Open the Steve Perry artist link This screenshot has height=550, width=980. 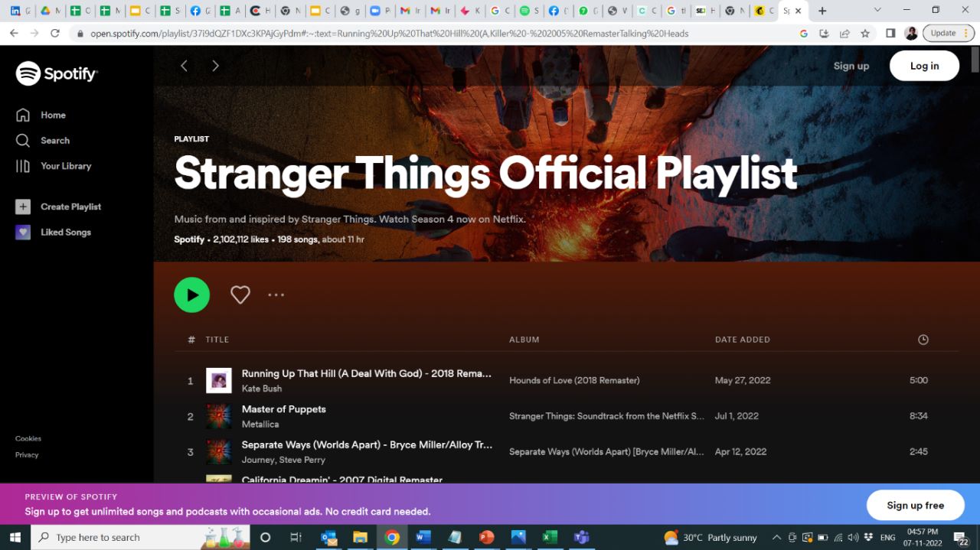pyautogui.click(x=302, y=461)
